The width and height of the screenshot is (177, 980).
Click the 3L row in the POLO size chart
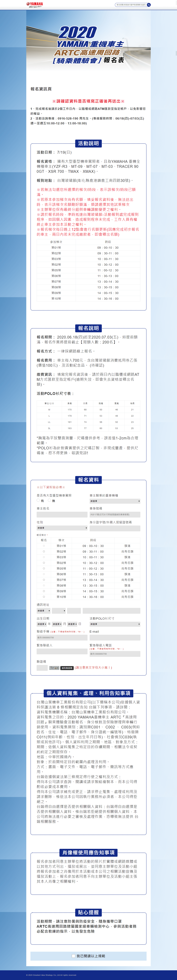(88, 428)
